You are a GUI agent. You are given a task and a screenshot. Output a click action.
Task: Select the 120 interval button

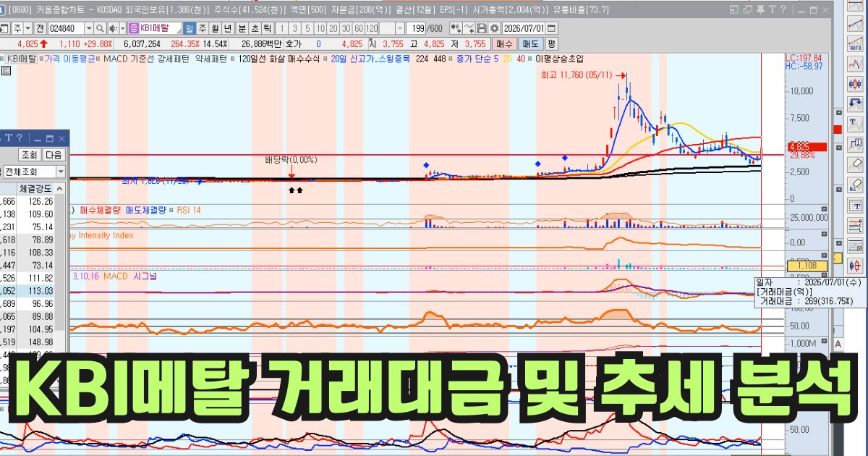click(x=372, y=28)
